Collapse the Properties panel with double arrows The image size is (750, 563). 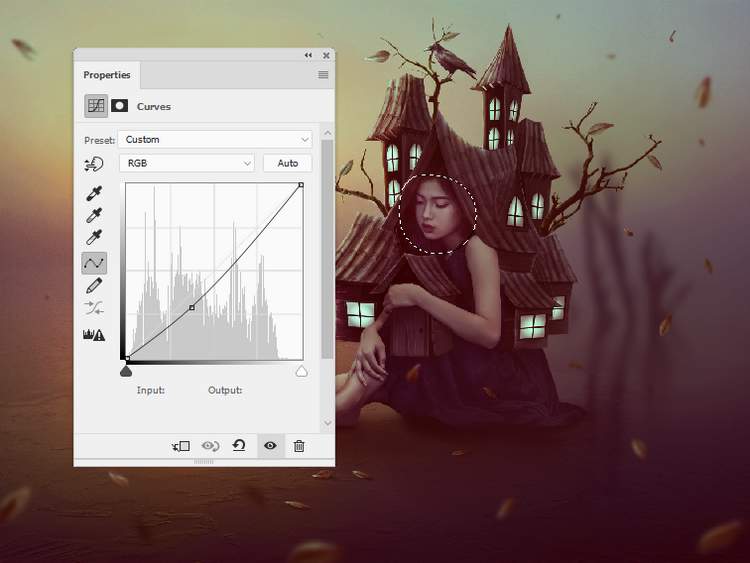[309, 55]
